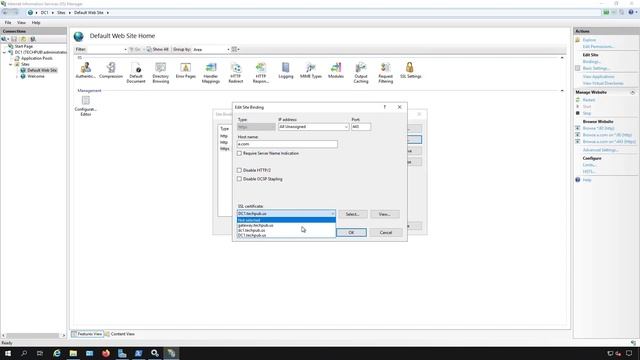The width and height of the screenshot is (640, 360).
Task: Collapse the Sites tree node
Action: click(11, 64)
